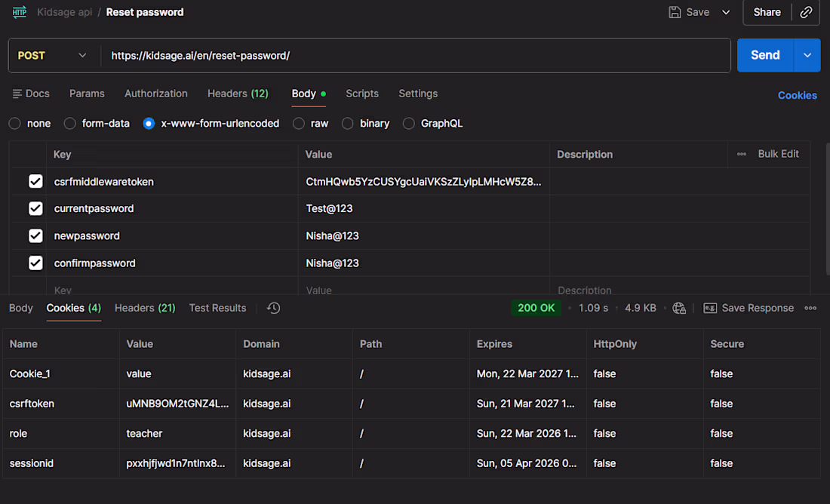Expand the Send button dropdown arrow
Image resolution: width=830 pixels, height=504 pixels.
pyautogui.click(x=807, y=55)
